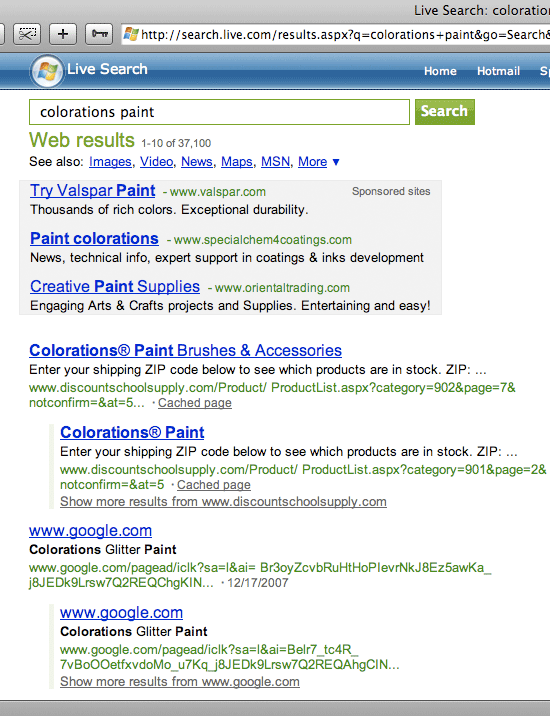Open Colorations Paint Brushes & Accessories result
The image size is (550, 716).
185,350
